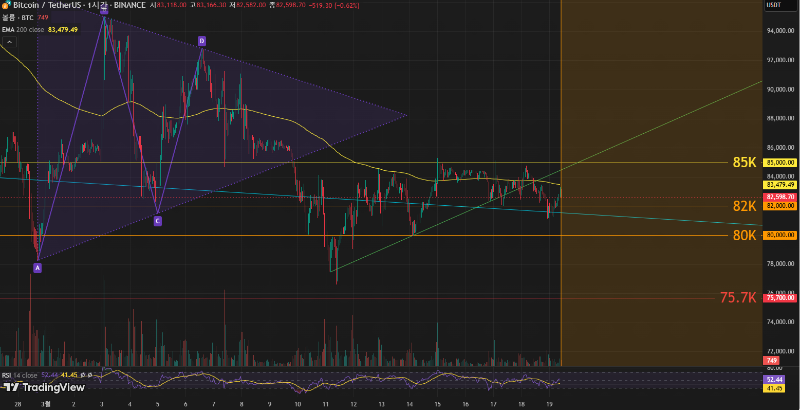Select the red 75.7K text annotation
The height and width of the screenshot is (410, 800).
[x=737, y=298]
